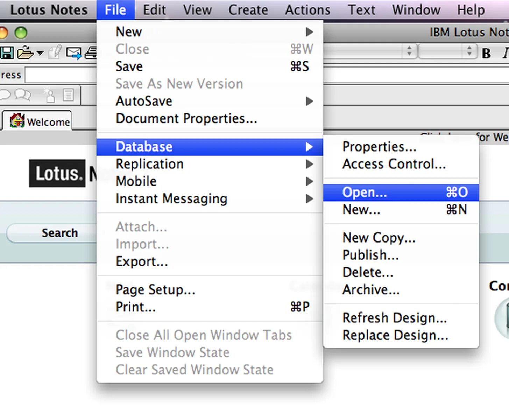Open the Create menu
This screenshot has width=509, height=420.
point(248,10)
